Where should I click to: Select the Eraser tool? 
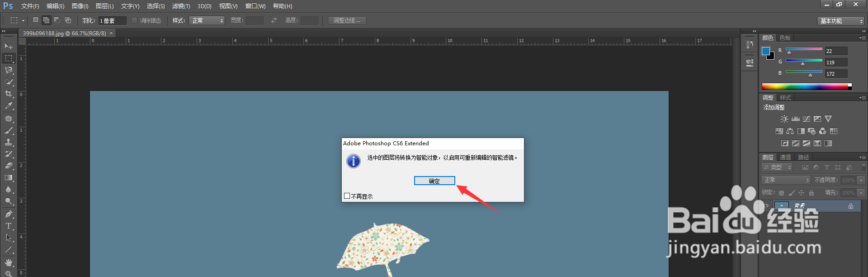click(9, 166)
